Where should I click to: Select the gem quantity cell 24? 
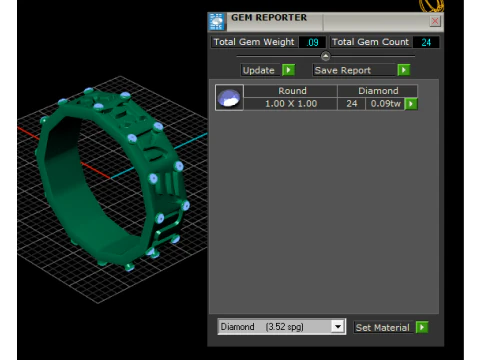(x=352, y=104)
